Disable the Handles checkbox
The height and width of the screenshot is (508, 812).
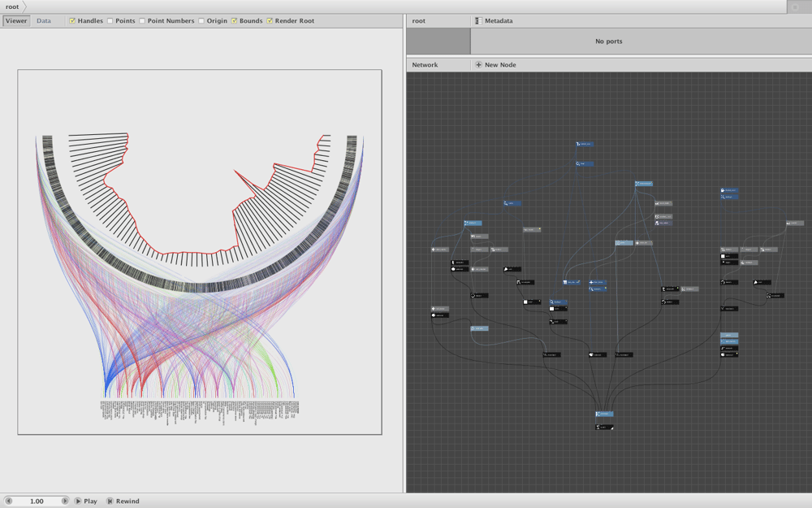tap(72, 21)
